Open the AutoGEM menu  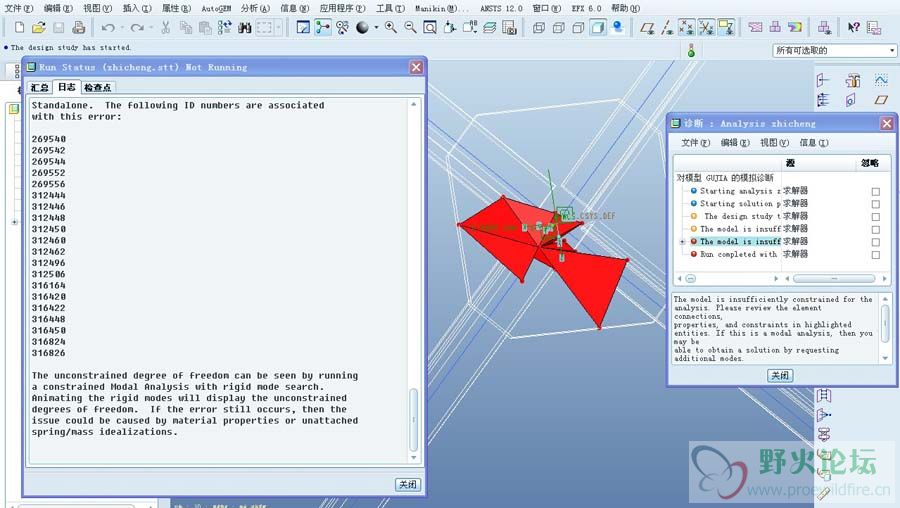[x=216, y=8]
